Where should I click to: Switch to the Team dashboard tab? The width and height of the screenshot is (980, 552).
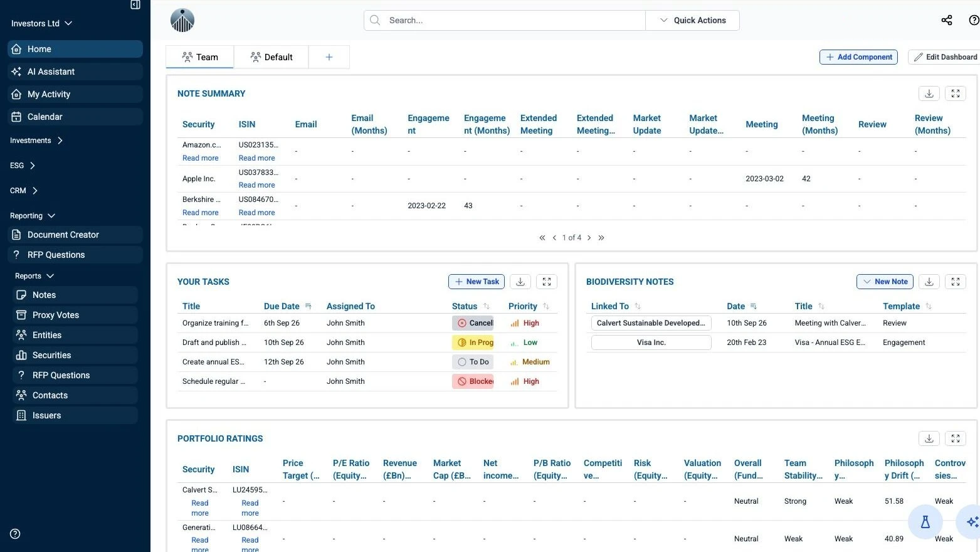[200, 57]
